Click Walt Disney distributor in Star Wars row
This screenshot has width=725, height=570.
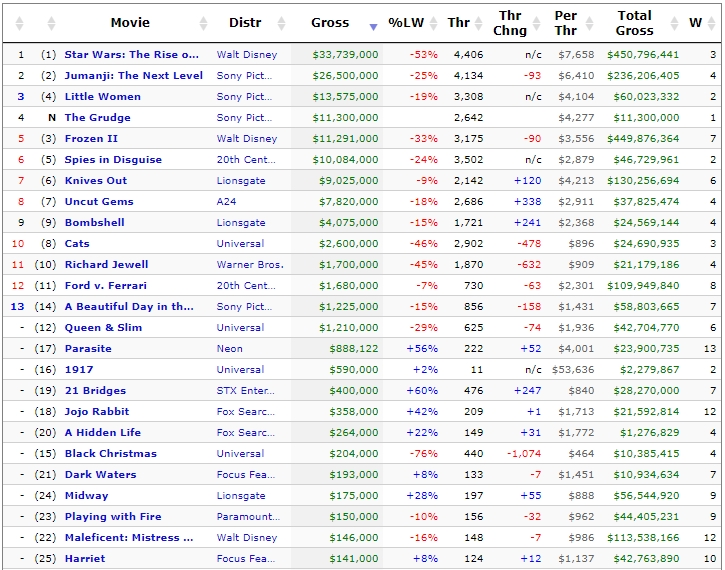click(x=247, y=55)
